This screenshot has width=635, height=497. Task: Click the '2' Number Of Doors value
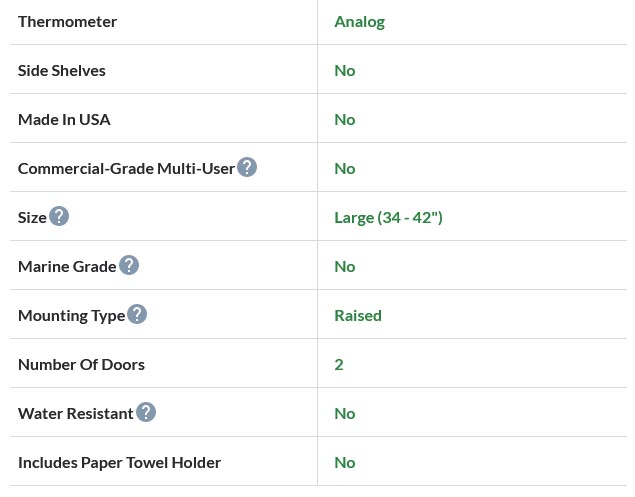[x=339, y=365]
